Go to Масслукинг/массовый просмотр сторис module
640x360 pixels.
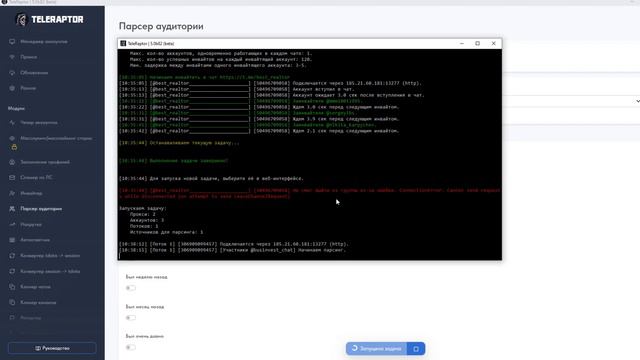click(56, 138)
